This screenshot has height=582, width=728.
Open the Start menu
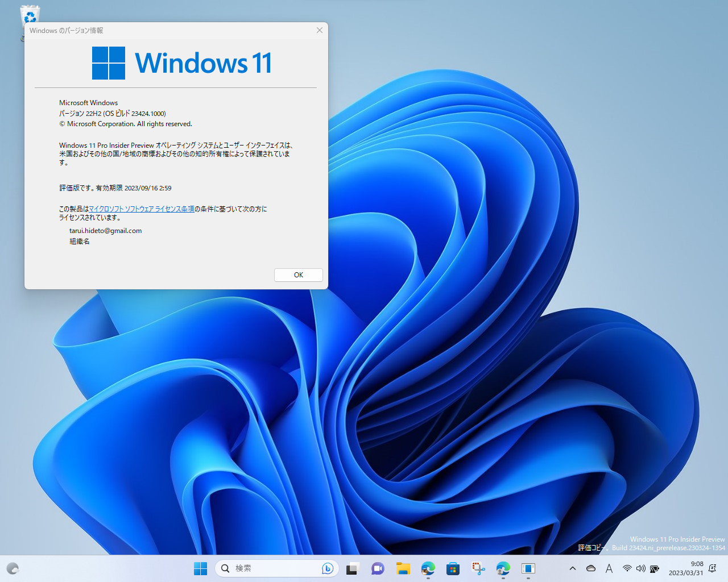tap(200, 568)
